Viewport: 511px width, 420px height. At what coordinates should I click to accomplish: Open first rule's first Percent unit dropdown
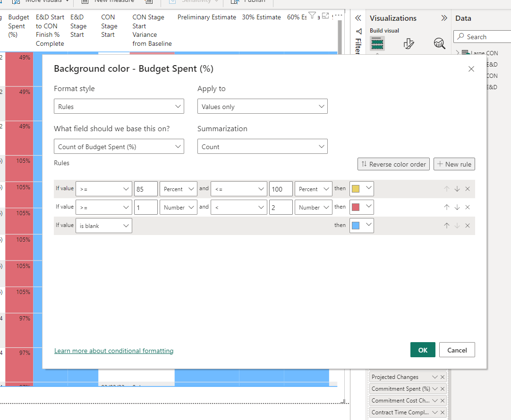[178, 189]
